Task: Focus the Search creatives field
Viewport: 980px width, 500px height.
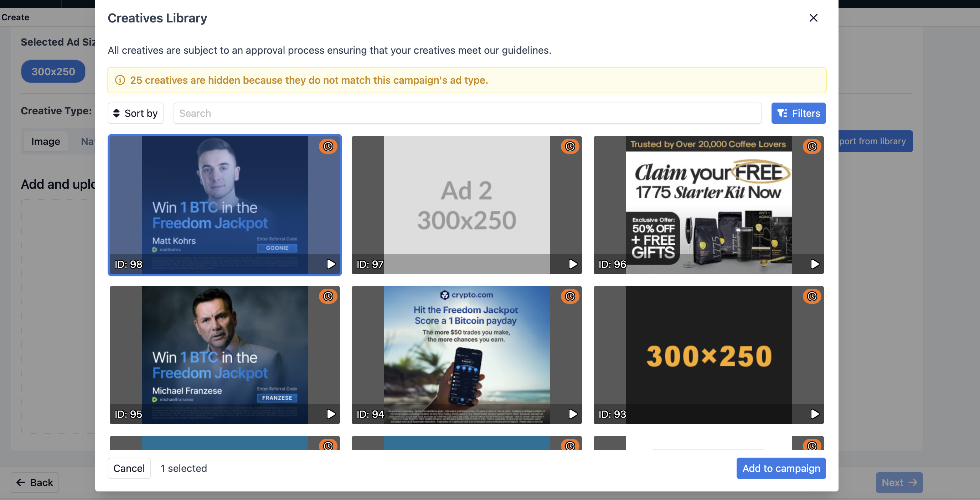Action: coord(467,113)
